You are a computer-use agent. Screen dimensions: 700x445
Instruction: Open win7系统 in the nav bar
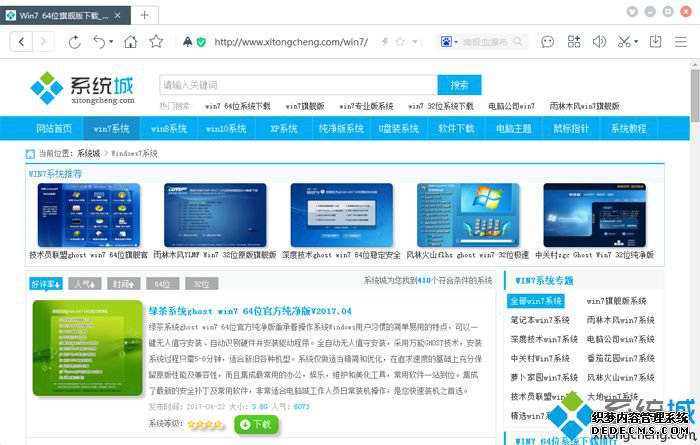pyautogui.click(x=112, y=129)
